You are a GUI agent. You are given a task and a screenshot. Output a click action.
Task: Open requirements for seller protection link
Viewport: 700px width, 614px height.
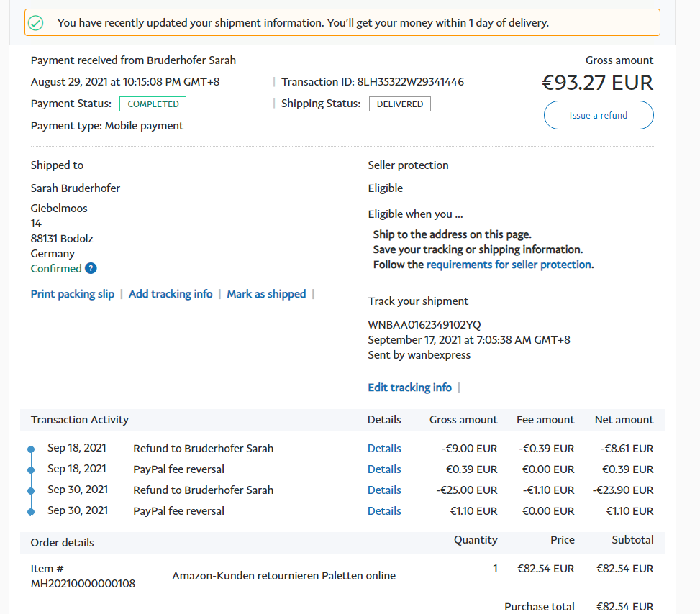point(509,265)
